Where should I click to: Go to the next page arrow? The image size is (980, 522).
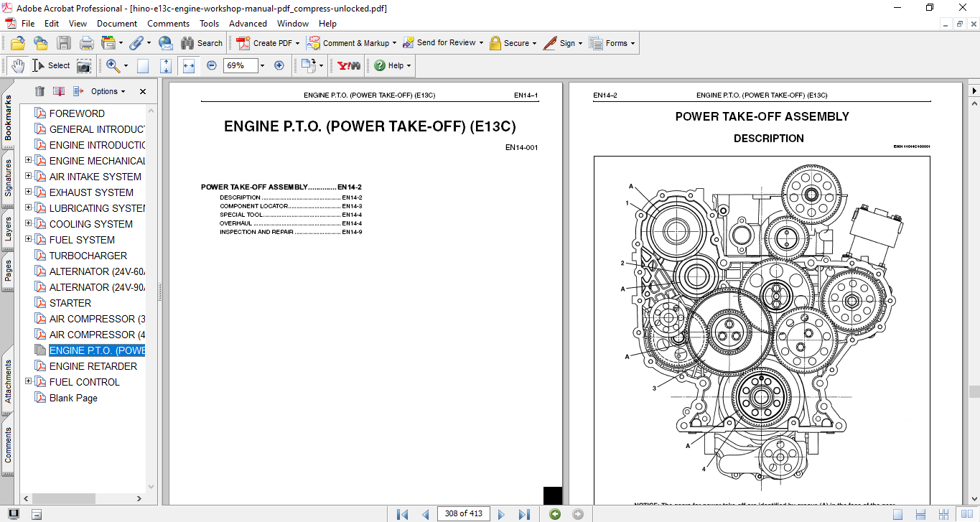pyautogui.click(x=501, y=514)
